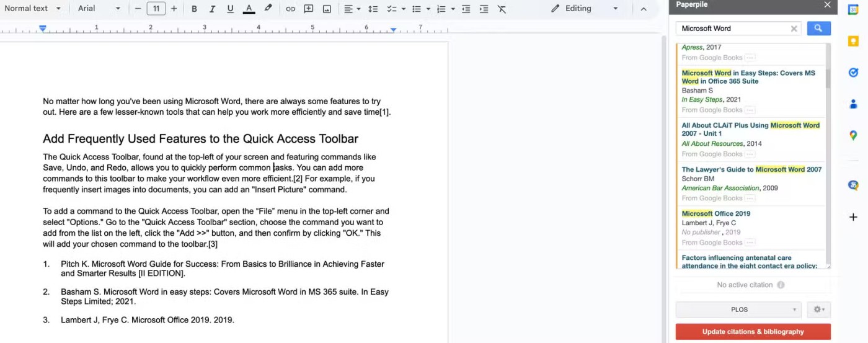The width and height of the screenshot is (868, 343).
Task: Click the decrease indent icon
Action: tap(466, 9)
